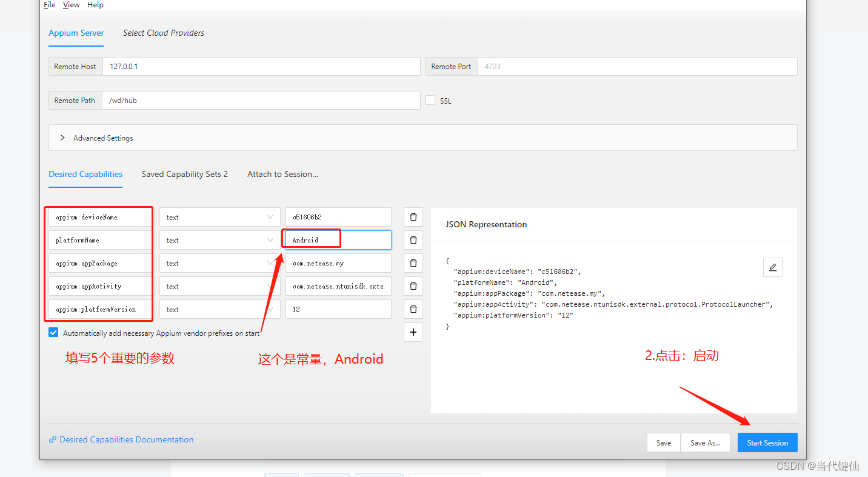Open the View menu

tap(71, 5)
